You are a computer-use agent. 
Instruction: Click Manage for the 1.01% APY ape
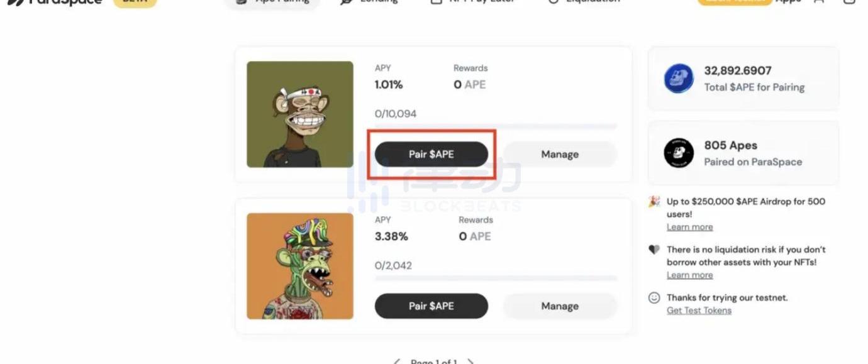coord(559,154)
